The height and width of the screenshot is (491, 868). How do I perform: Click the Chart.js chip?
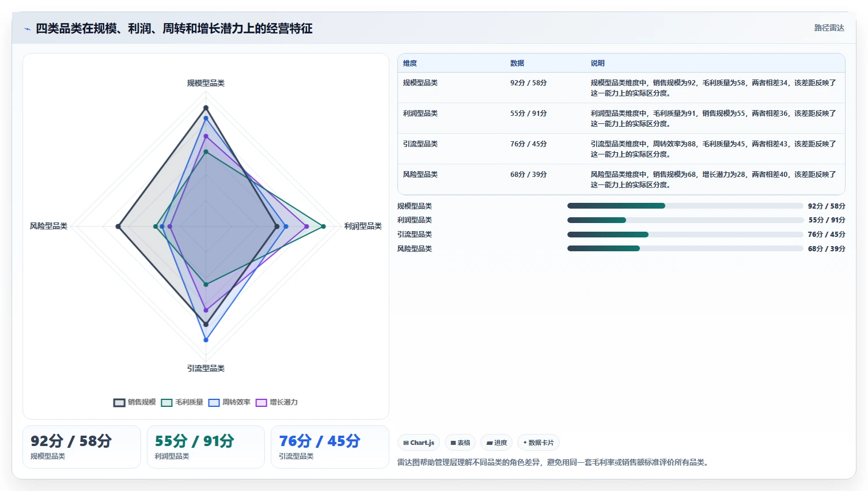pos(419,443)
